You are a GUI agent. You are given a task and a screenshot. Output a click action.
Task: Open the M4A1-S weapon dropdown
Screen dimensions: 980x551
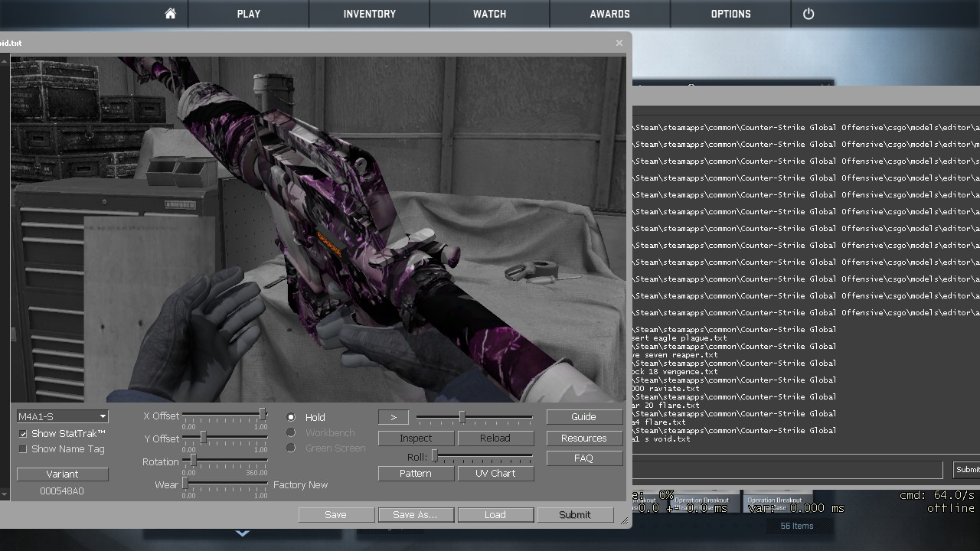tap(63, 416)
